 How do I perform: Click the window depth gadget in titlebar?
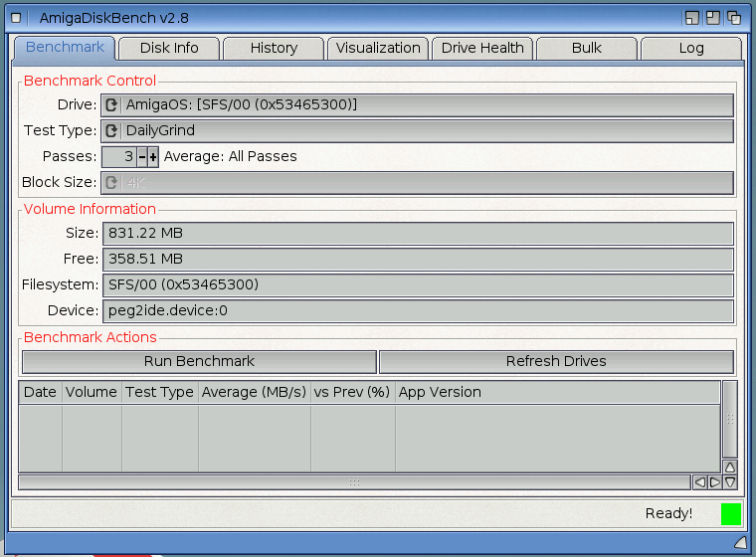[734, 18]
